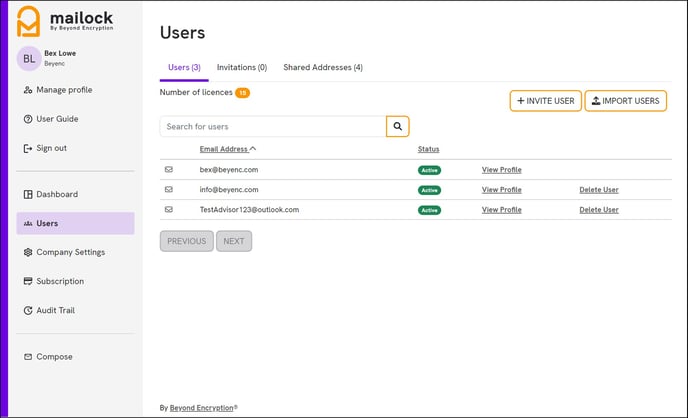Click the Audit Trail clock icon
Viewport: 688px width, 418px height.
coord(28,311)
